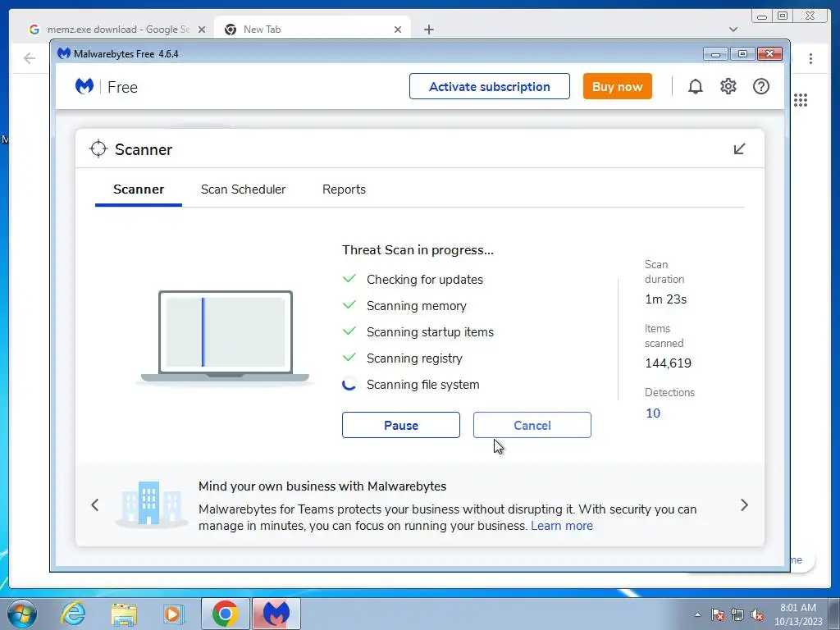This screenshot has height=630, width=840.
Task: Open the Windows Start menu
Action: 22,614
